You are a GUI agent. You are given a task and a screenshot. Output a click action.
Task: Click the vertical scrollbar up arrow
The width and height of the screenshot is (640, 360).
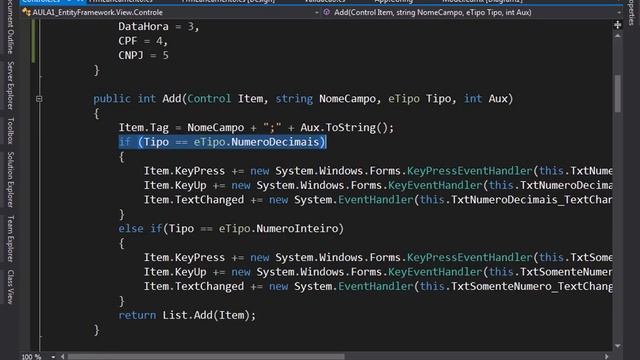point(618,36)
